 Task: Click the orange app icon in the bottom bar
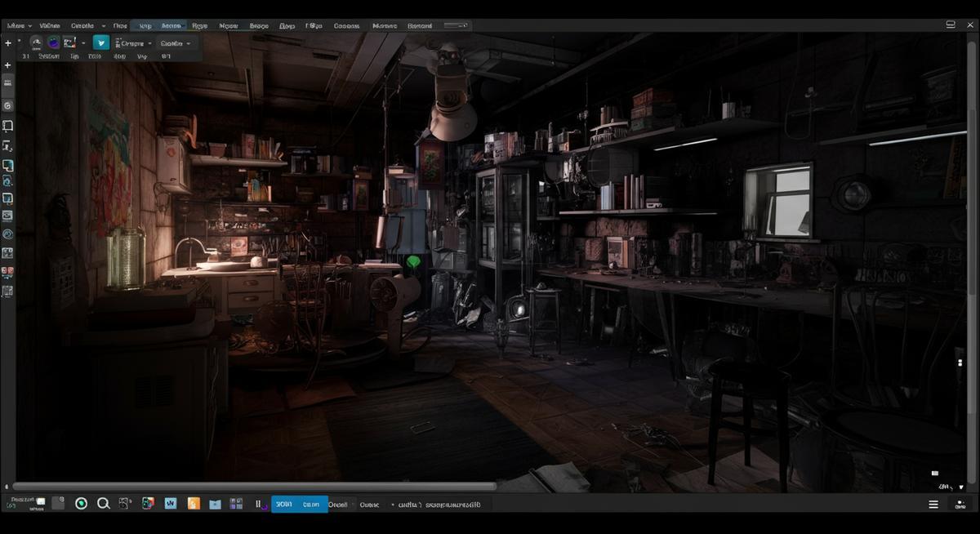click(x=194, y=504)
